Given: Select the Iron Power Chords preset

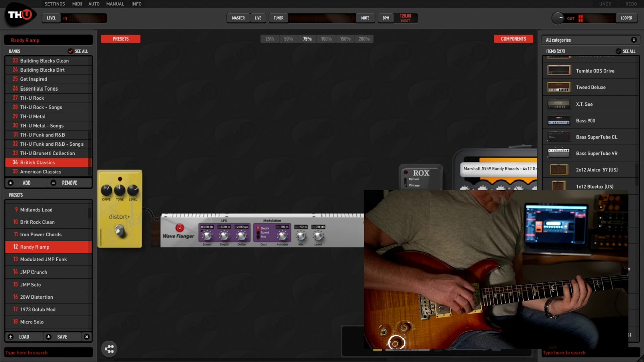Looking at the screenshot, I should 48,235.
